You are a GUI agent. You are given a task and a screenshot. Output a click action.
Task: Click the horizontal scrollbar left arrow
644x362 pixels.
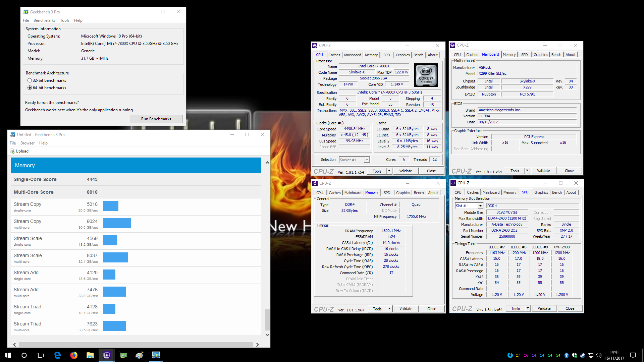coord(15,345)
